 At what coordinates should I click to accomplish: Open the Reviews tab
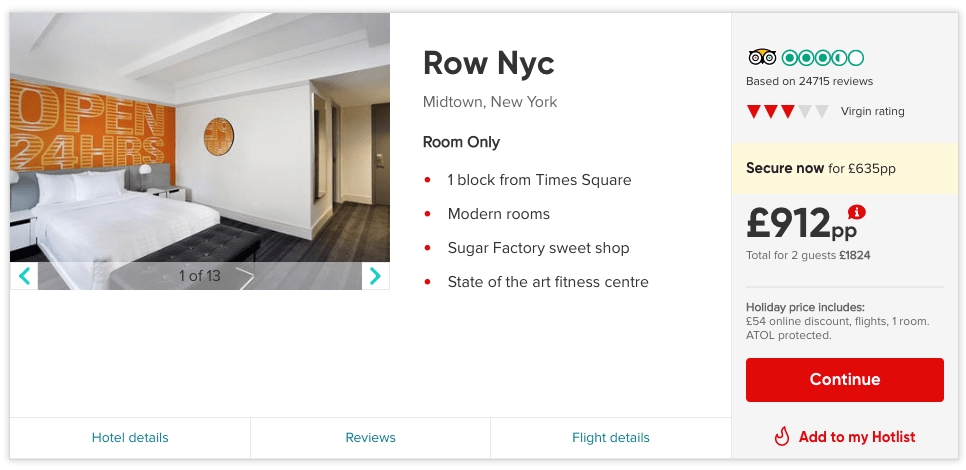(370, 438)
